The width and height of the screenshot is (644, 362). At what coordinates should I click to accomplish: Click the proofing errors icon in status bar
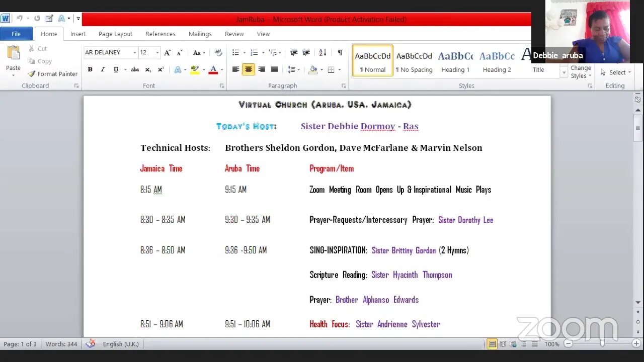click(91, 344)
